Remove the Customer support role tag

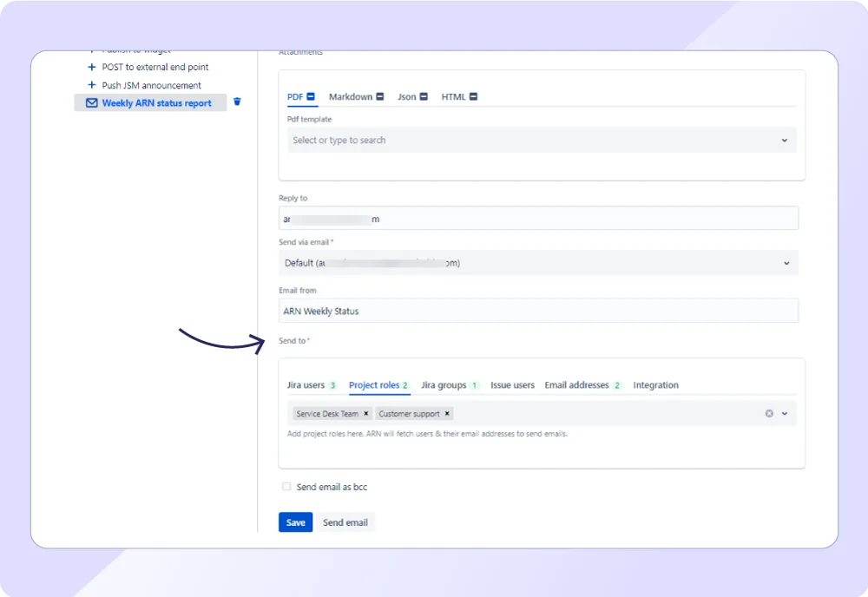447,413
